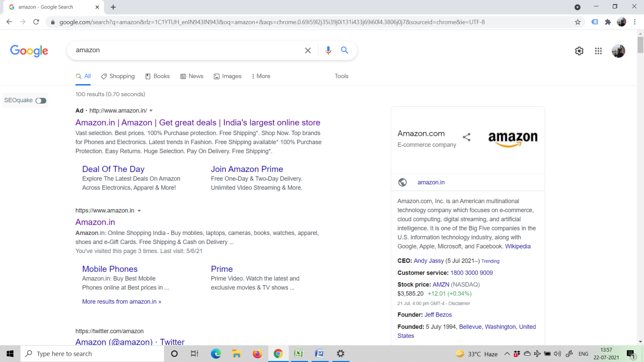
Task: Open Google apps grid icon
Action: click(598, 51)
